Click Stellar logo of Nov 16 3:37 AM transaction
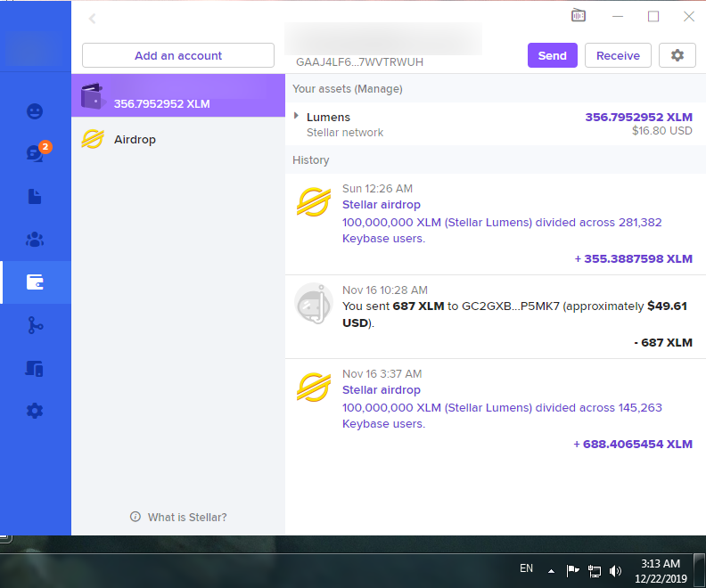 (314, 387)
